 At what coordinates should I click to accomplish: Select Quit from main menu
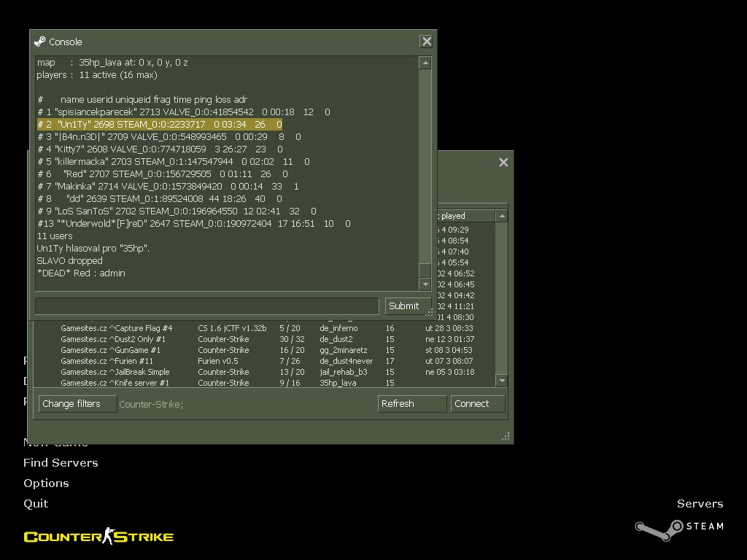click(x=36, y=504)
